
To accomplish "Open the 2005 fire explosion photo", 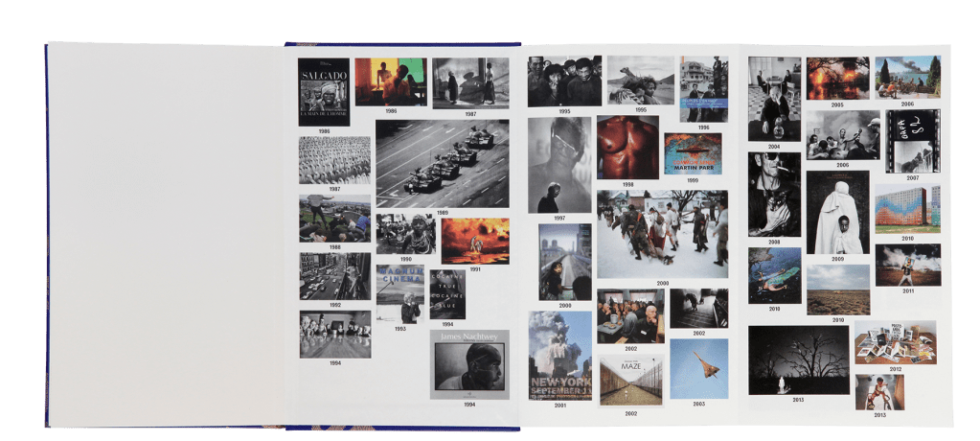I will (x=837, y=78).
